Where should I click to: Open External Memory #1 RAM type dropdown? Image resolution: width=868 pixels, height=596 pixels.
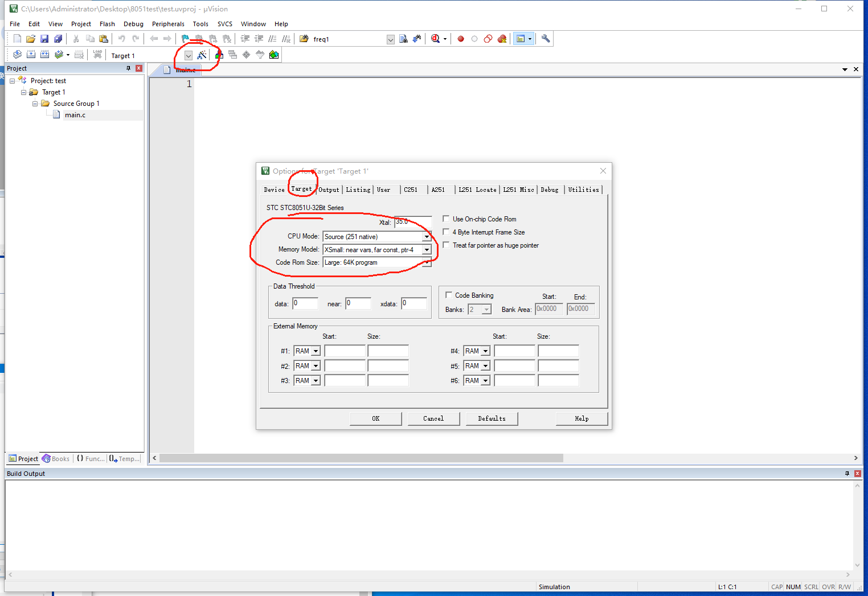[316, 351]
